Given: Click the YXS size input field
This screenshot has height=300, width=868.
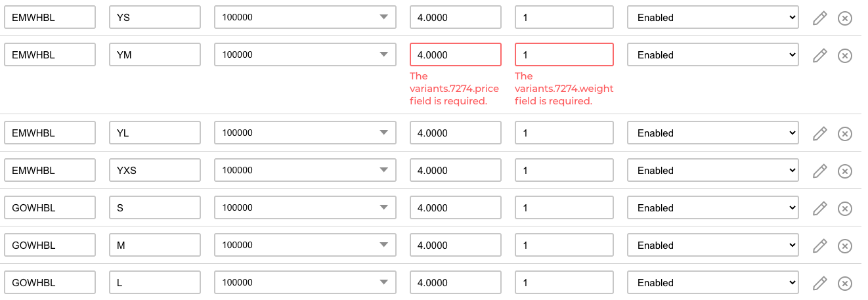Looking at the screenshot, I should pyautogui.click(x=155, y=171).
